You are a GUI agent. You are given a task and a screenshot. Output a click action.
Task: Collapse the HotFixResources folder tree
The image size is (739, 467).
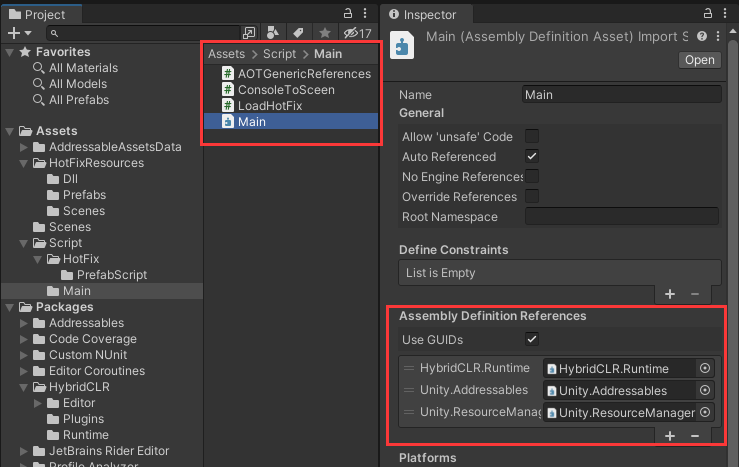click(24, 163)
